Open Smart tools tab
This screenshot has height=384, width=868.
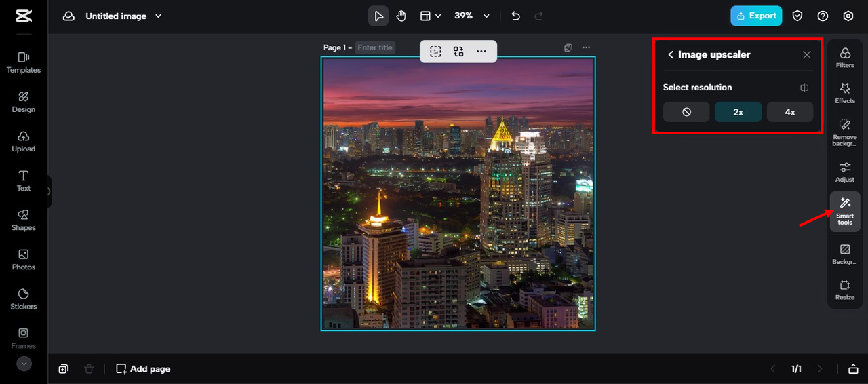tap(845, 212)
